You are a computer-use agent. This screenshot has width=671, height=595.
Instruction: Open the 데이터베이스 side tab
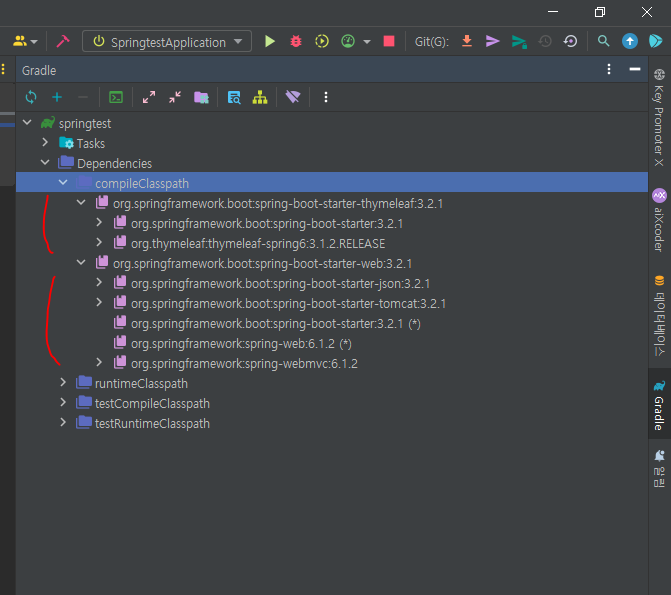[659, 315]
